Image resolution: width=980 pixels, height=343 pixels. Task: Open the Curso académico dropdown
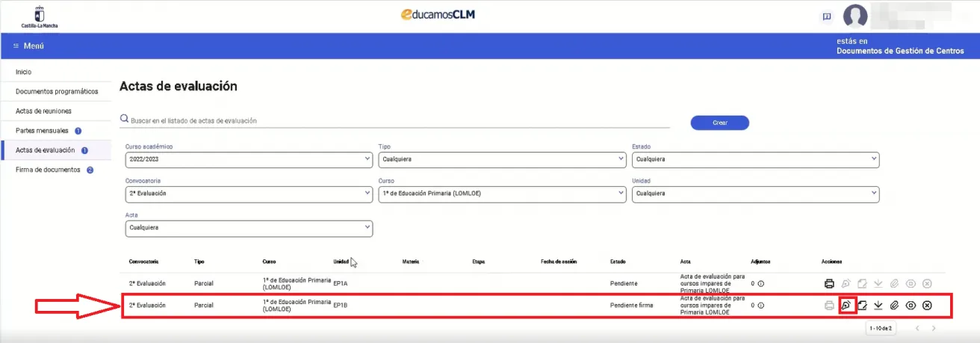tap(248, 159)
